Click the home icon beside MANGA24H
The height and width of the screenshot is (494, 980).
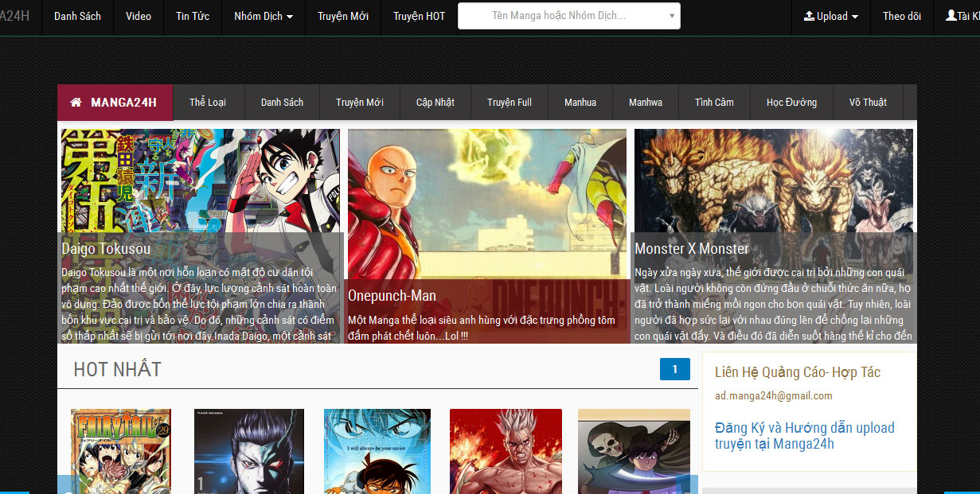(x=76, y=103)
